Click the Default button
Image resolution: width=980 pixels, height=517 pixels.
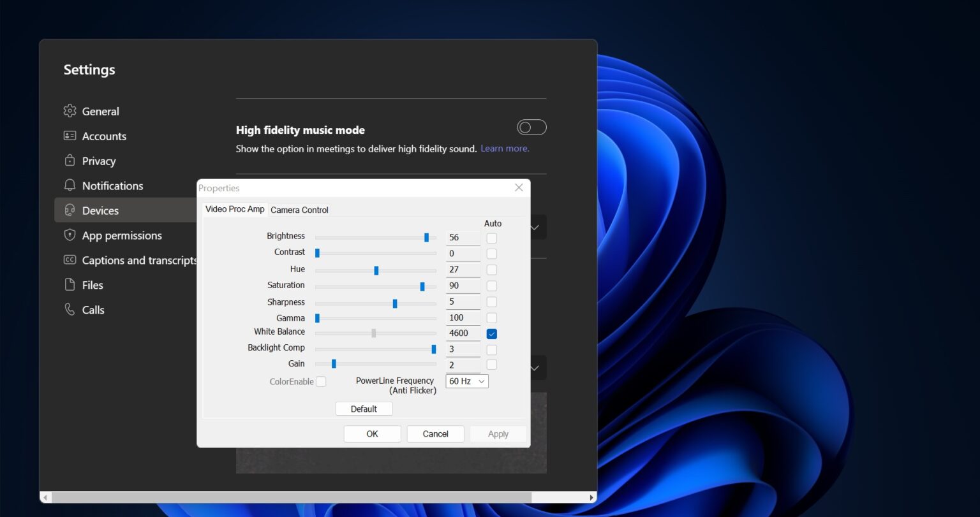pos(364,409)
